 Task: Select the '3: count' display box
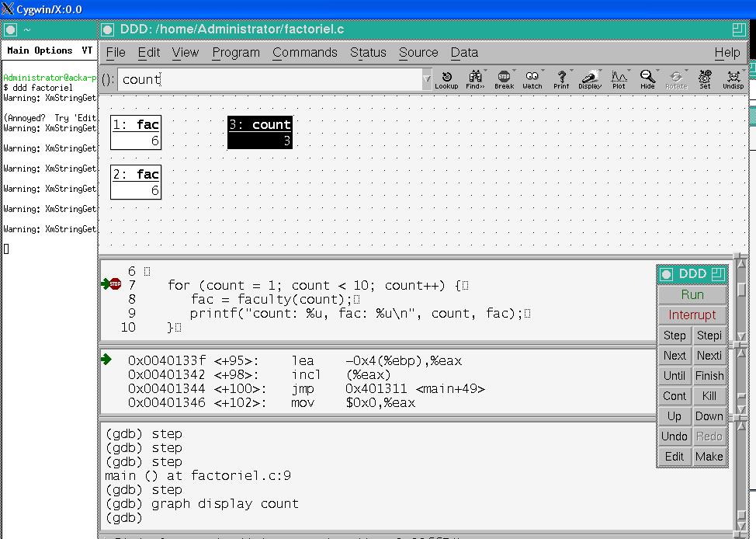click(260, 132)
